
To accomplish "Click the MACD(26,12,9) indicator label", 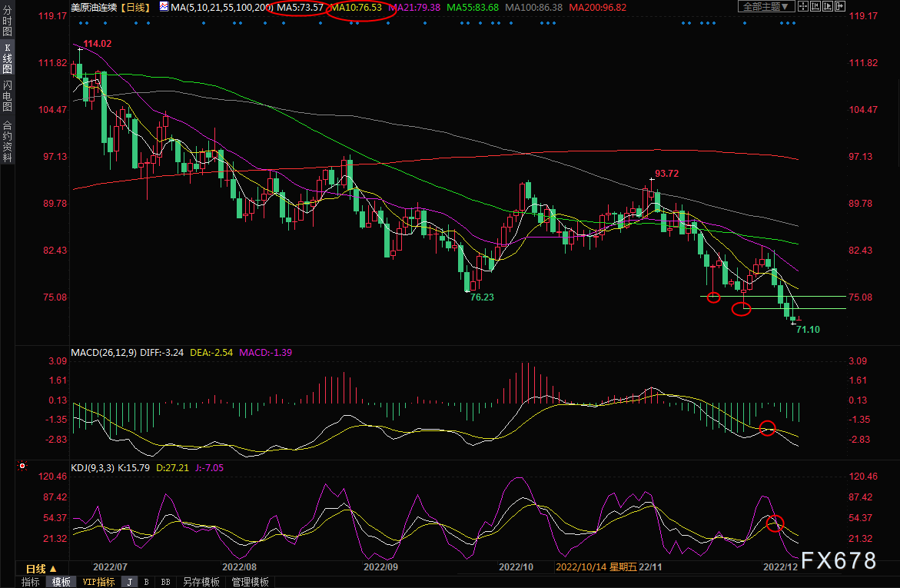I will point(104,353).
